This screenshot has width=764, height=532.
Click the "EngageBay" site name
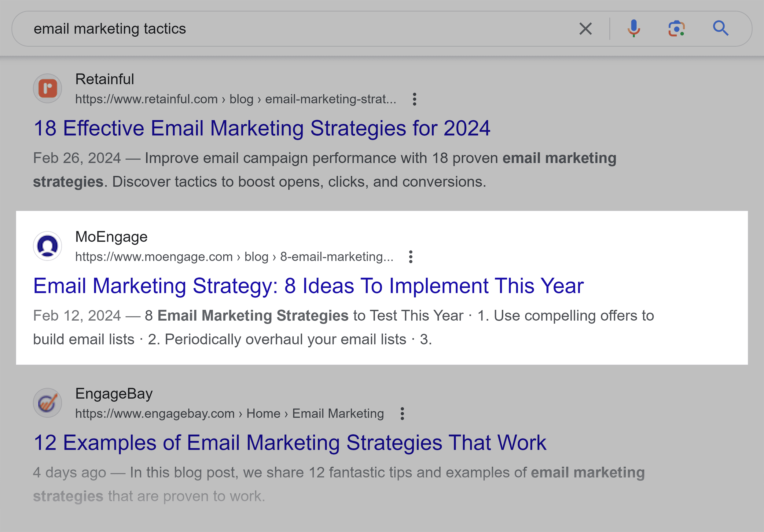tap(113, 393)
